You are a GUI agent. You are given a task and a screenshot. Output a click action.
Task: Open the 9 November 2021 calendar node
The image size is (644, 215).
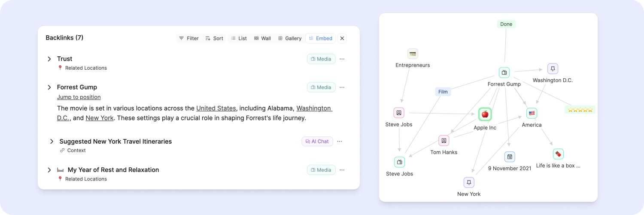(x=510, y=157)
